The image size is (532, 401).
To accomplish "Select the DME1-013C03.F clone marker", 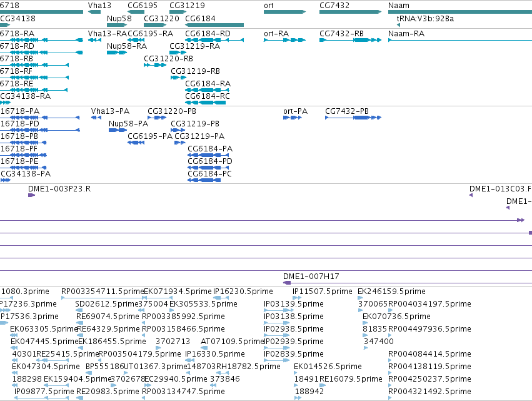I will 471,195.
